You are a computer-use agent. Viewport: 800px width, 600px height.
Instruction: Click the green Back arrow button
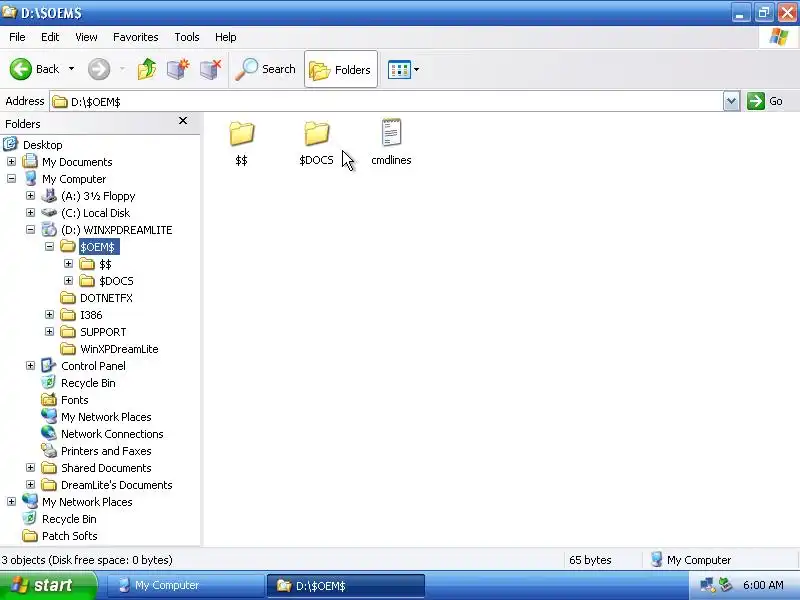point(21,69)
